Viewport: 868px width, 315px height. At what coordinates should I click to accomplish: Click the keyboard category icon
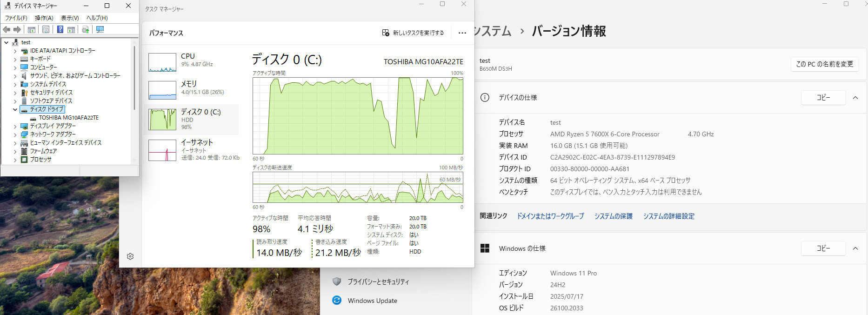[24, 59]
